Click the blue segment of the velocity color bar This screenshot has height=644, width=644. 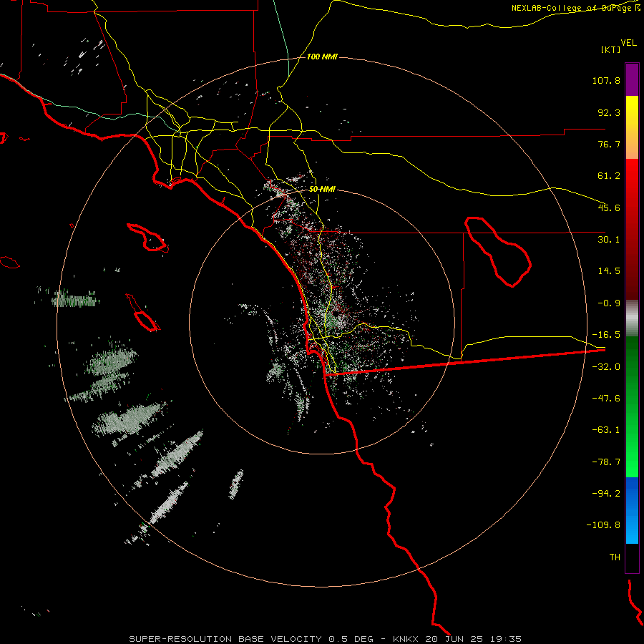632,510
